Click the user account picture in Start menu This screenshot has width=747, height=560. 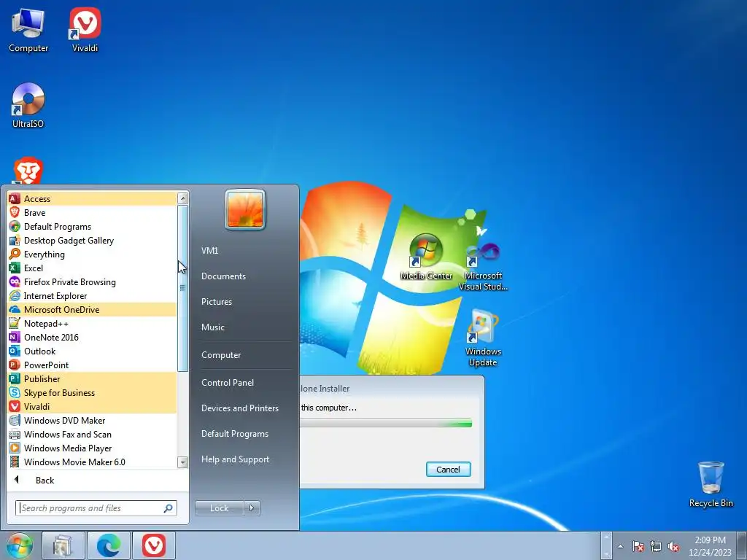pos(245,209)
